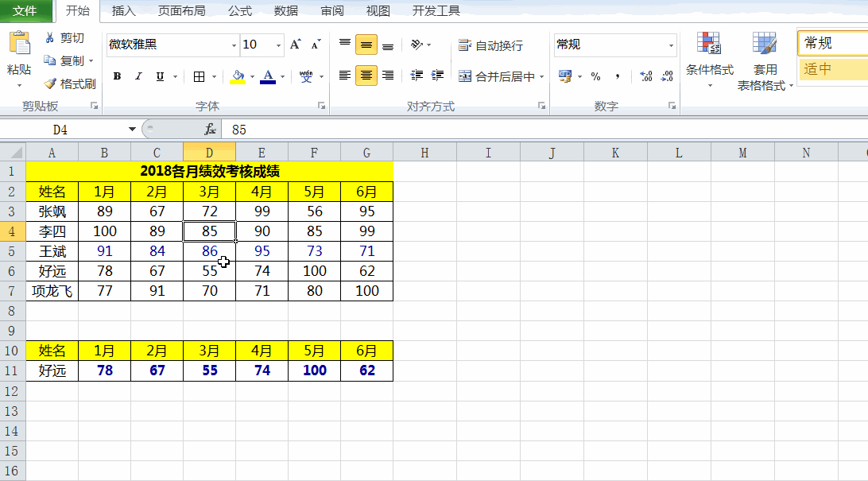Click the insert function fx icon
The width and height of the screenshot is (868, 481).
click(211, 130)
